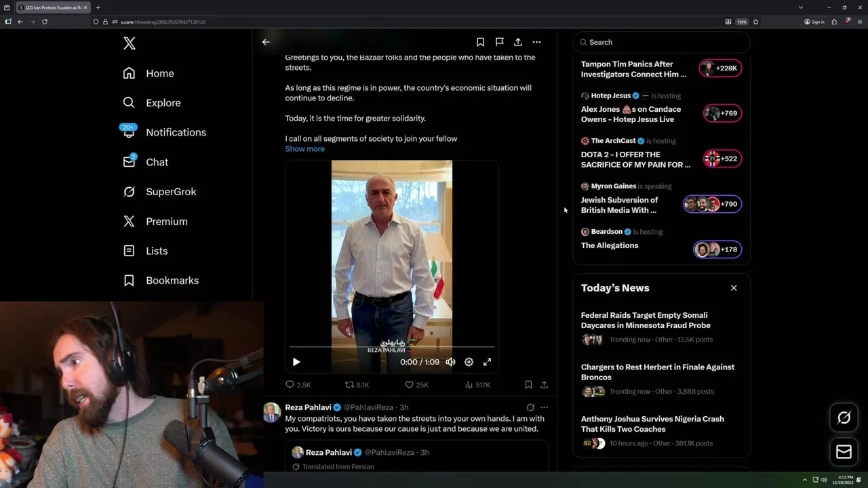The image size is (868, 488).
Task: Open the @PahlaviReza handle on the reply
Action: pyautogui.click(x=368, y=407)
